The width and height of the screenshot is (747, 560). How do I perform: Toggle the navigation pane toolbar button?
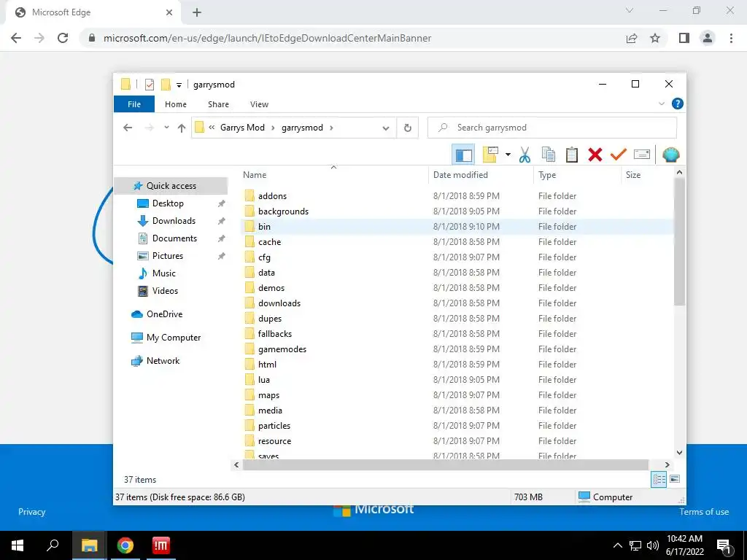pos(463,155)
